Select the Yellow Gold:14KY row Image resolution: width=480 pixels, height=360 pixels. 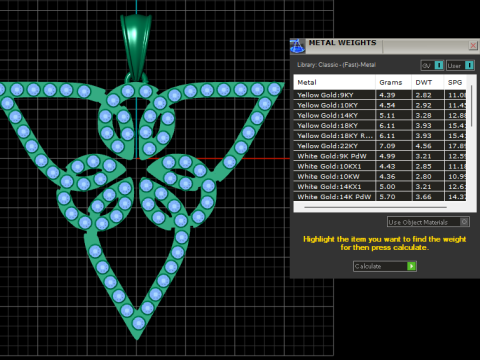pyautogui.click(x=380, y=115)
